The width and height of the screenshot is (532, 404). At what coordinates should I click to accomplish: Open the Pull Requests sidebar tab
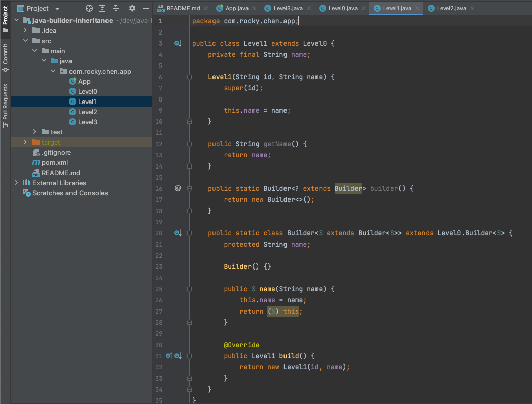click(x=5, y=106)
